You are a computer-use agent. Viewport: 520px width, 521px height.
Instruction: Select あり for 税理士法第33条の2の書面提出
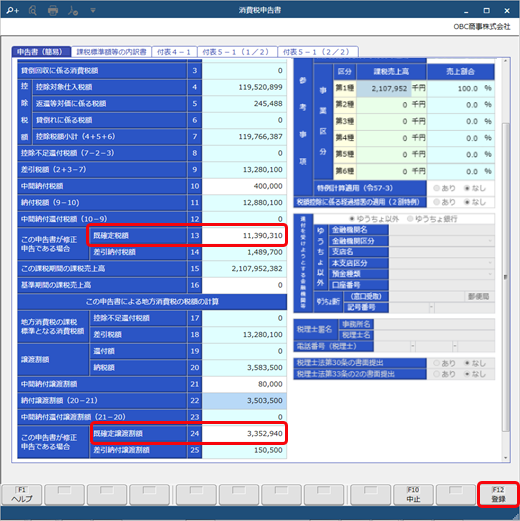tap(436, 374)
